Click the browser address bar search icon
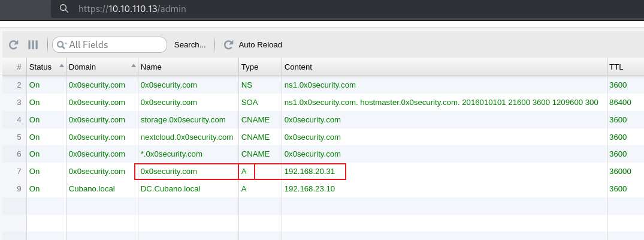The image size is (644, 240). pos(64,10)
